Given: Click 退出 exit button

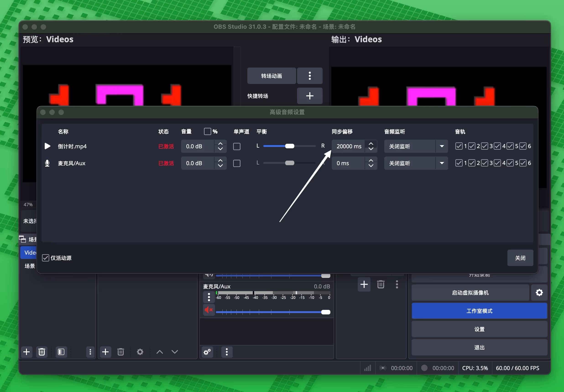Looking at the screenshot, I should coord(479,348).
